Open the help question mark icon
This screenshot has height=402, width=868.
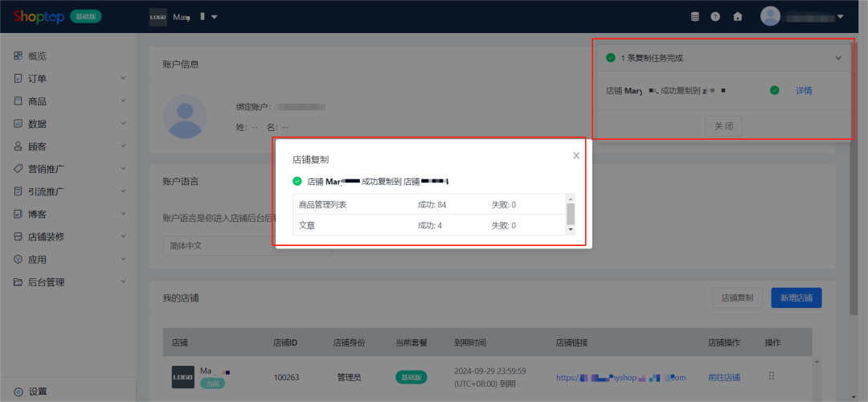coord(715,17)
